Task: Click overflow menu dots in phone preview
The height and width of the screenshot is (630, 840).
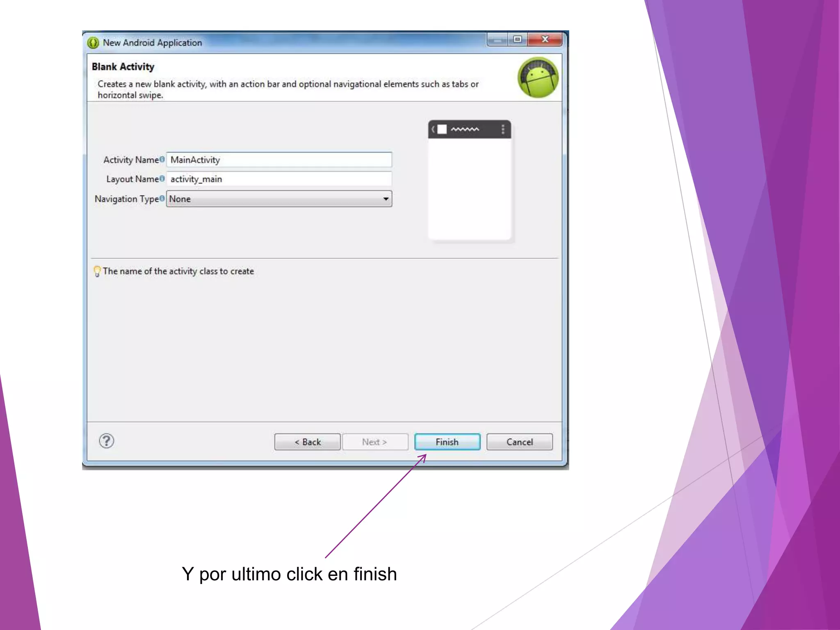Action: (x=503, y=130)
